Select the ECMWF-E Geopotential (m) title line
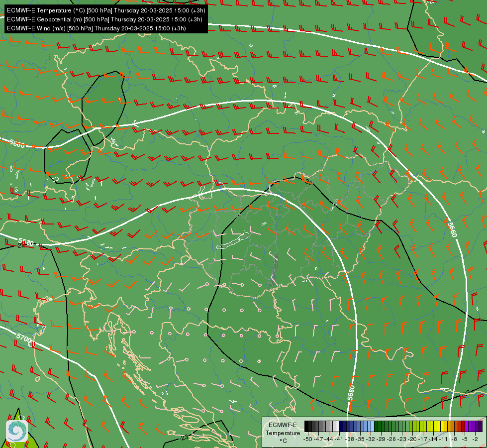The height and width of the screenshot is (448, 487). pos(104,19)
